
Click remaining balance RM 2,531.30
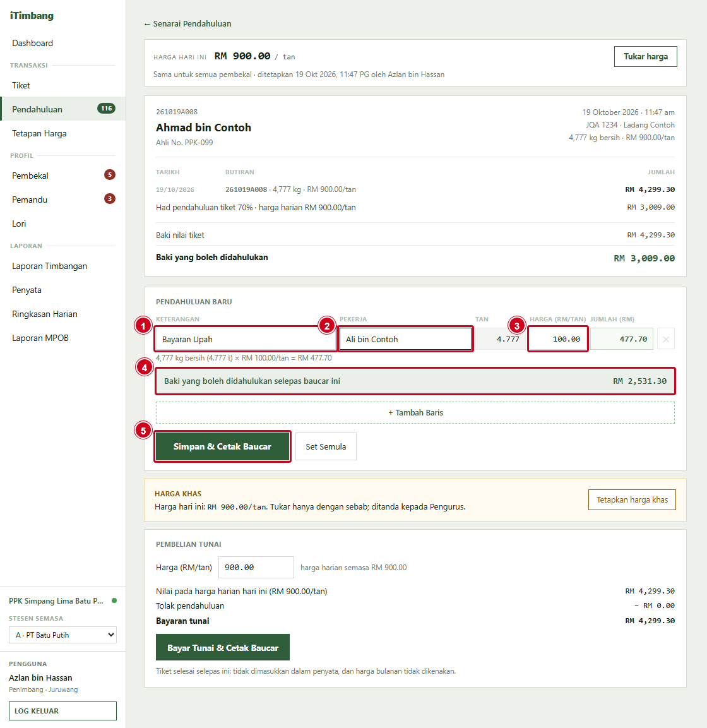point(639,381)
